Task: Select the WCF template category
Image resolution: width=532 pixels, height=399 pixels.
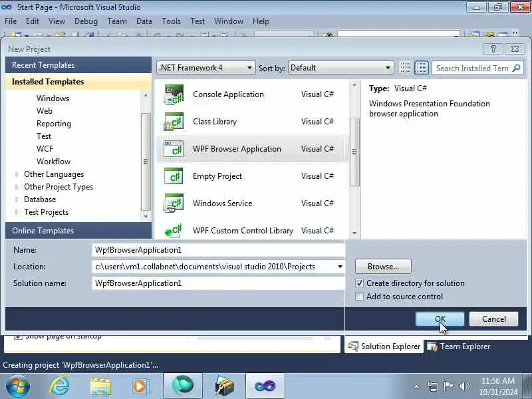Action: click(45, 149)
